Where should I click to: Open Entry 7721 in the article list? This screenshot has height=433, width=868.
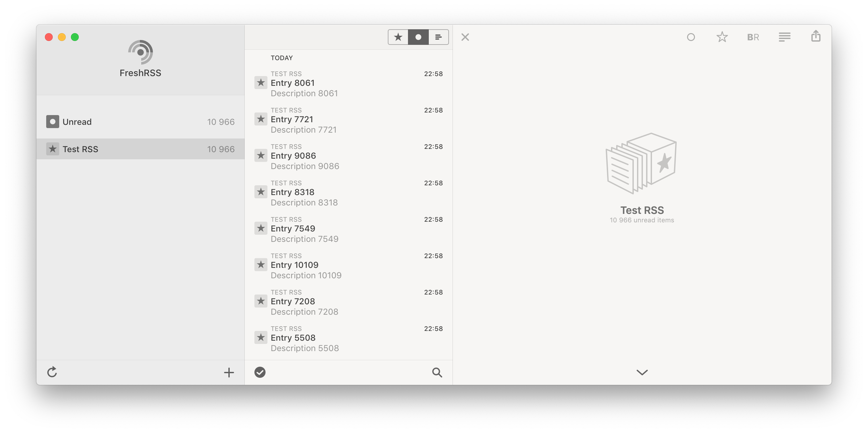point(348,120)
